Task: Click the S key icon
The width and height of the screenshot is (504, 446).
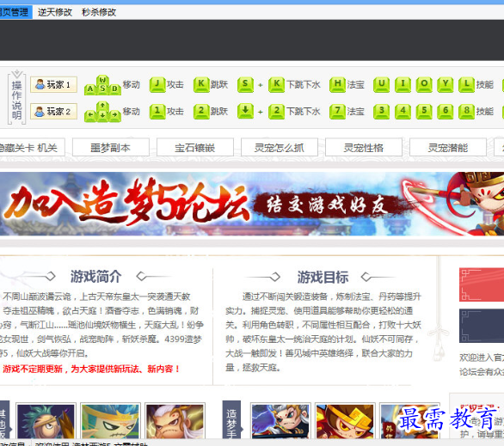Action: (245, 85)
